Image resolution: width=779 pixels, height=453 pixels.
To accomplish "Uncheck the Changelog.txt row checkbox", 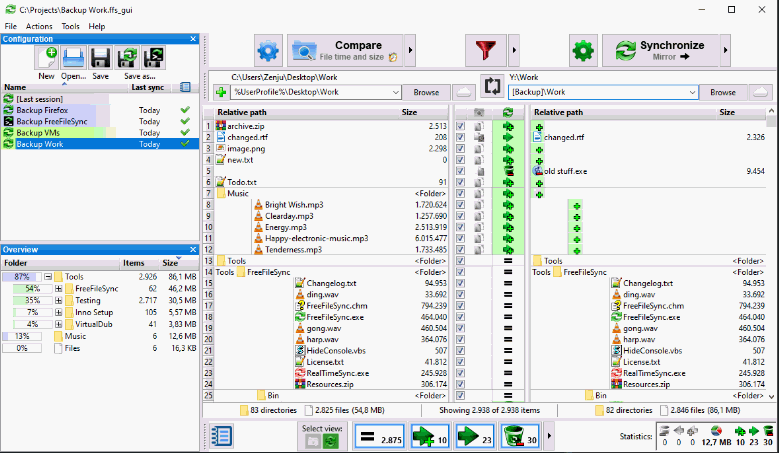I will (x=461, y=284).
